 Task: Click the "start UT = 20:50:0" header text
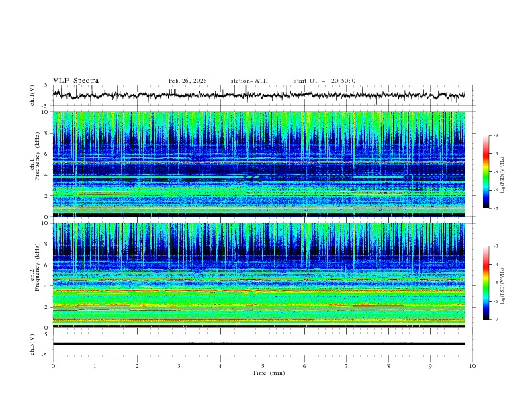[324, 81]
